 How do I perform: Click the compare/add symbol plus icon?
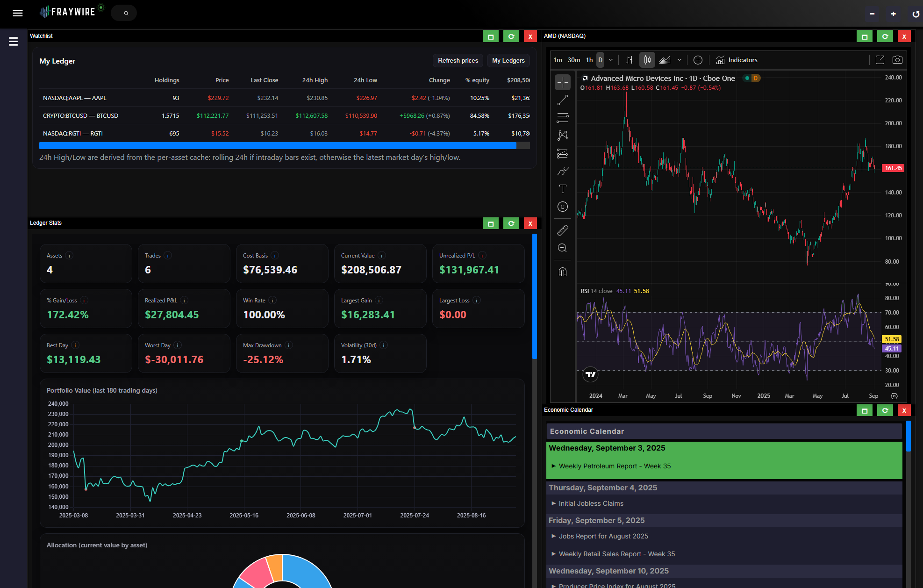point(698,60)
